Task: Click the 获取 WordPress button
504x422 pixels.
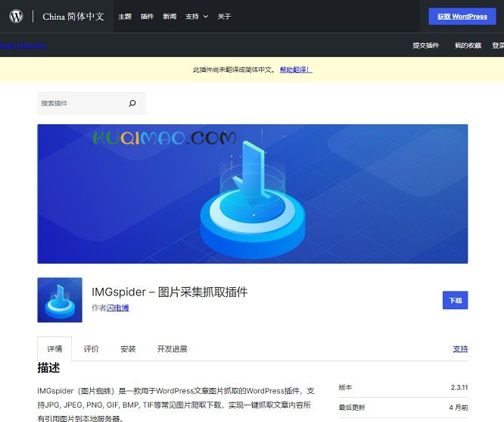Action: (x=462, y=17)
